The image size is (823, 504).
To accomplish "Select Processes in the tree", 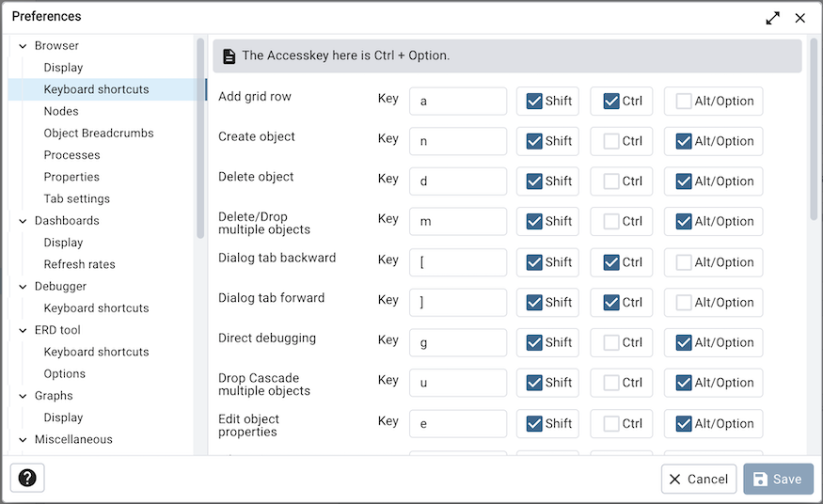I will [71, 155].
